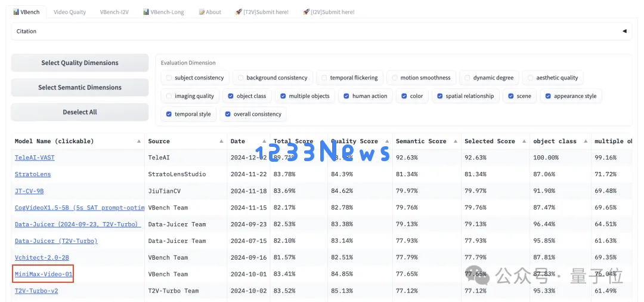Screen dimensions: 644x302
Task: Enable dynamic degree checkbox
Action: [467, 78]
